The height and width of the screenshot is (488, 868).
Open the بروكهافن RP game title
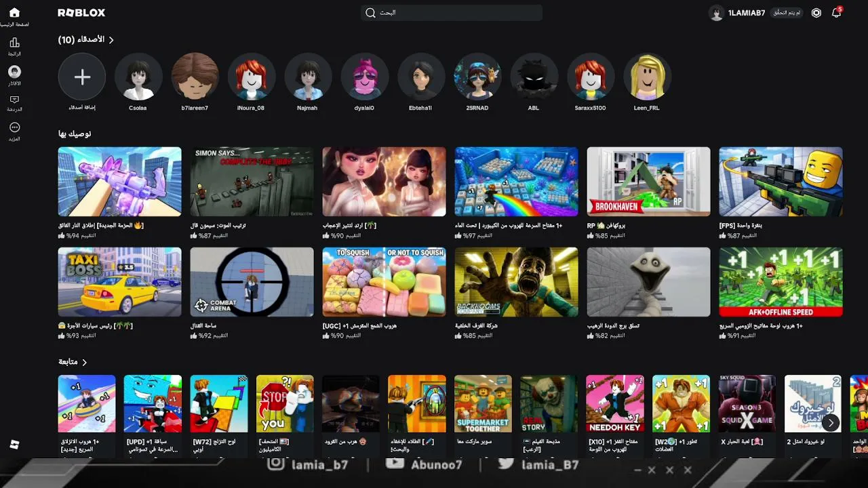tap(606, 225)
